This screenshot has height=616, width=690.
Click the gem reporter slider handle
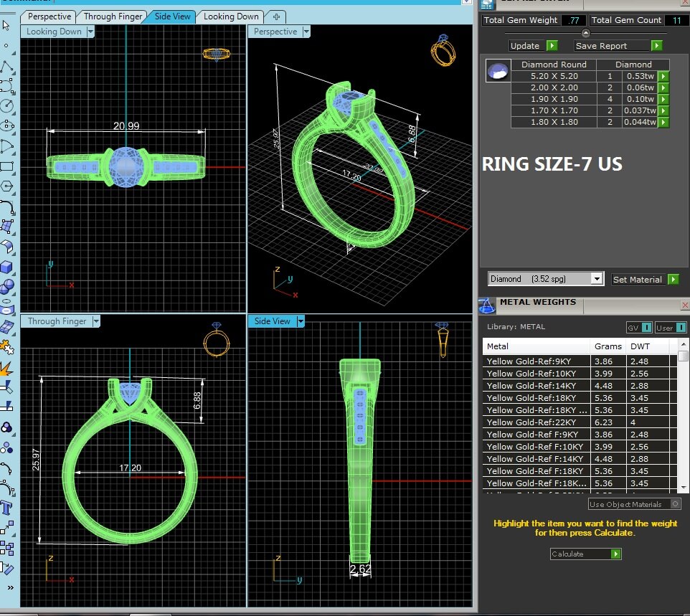coord(585,33)
